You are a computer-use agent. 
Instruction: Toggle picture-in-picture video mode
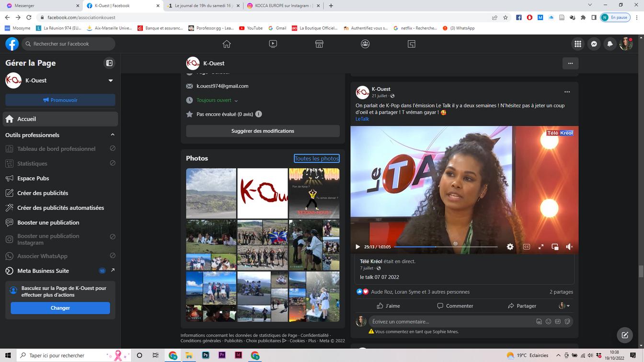pos(555,247)
